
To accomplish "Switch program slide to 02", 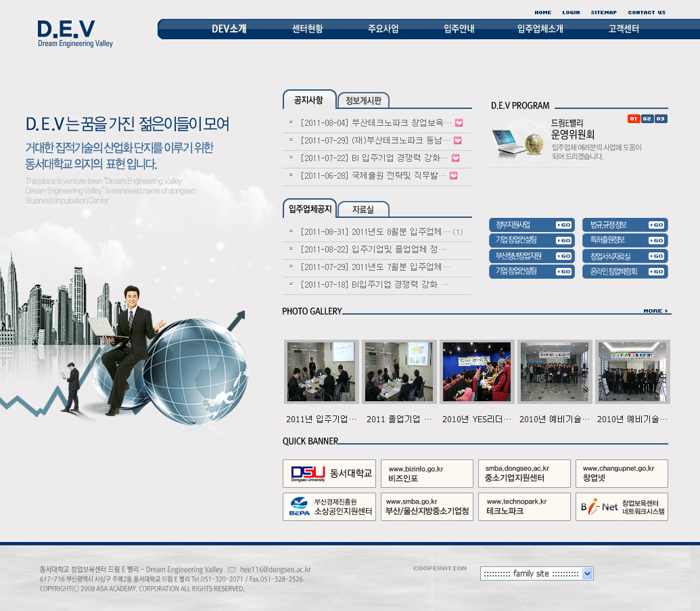I will [647, 119].
